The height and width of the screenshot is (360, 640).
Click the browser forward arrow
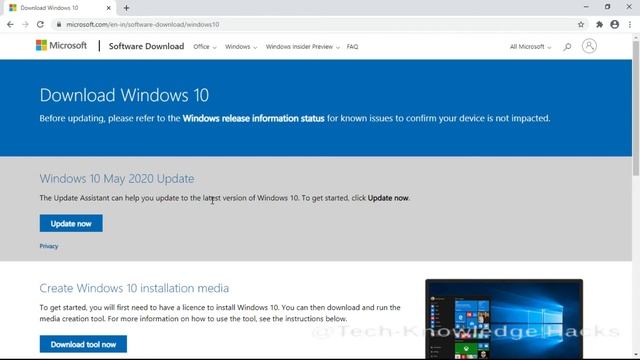(25, 24)
